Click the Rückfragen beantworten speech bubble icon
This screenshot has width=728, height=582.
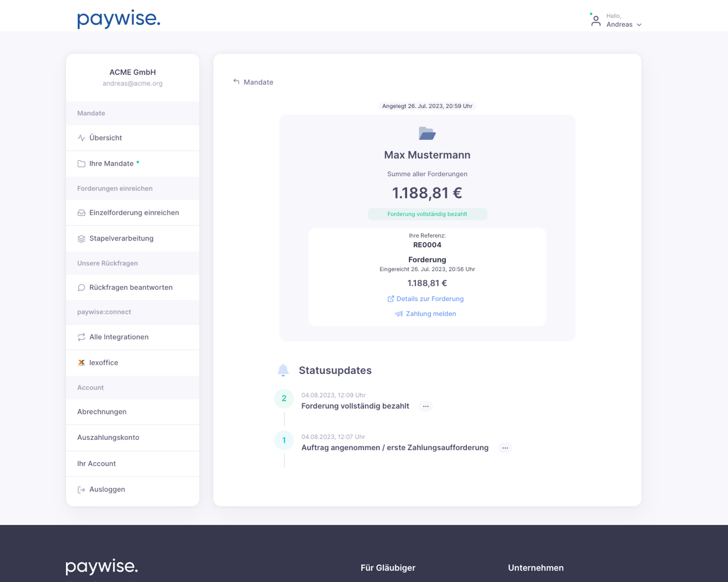(x=81, y=288)
